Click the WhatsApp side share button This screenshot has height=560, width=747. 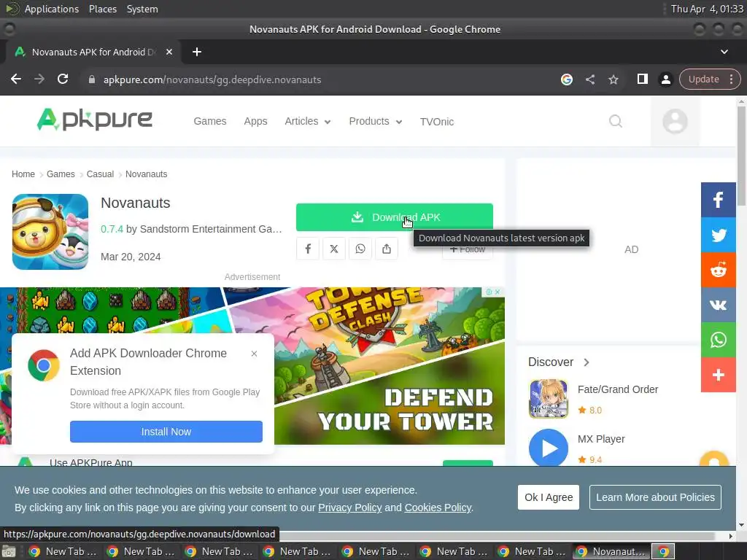[718, 340]
